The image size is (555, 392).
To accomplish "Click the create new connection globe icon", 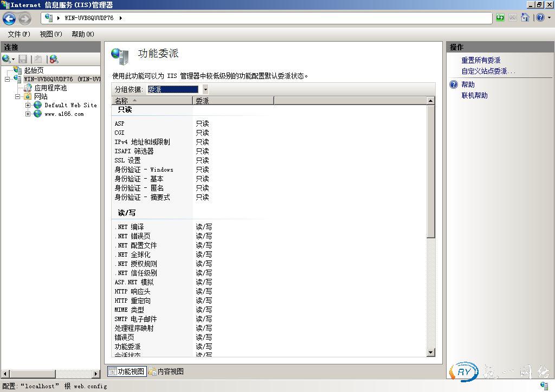I will click(x=6, y=58).
